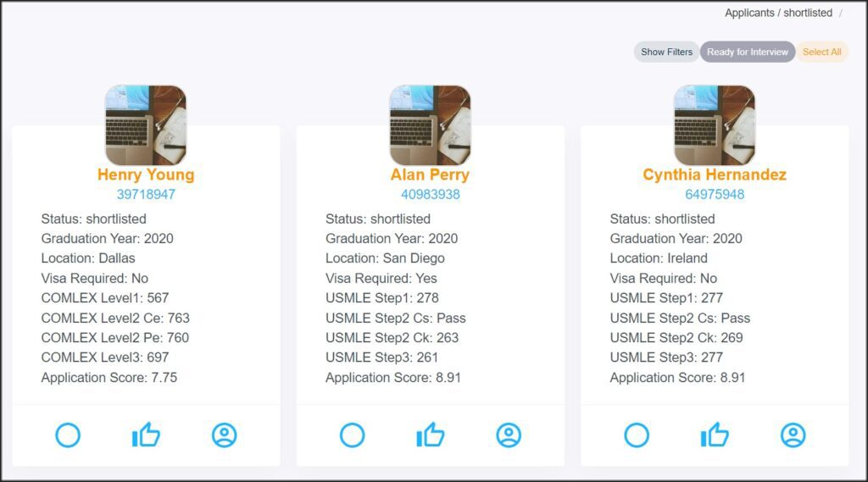Screen dimensions: 868x482
Task: Click thumbs-up icon on Henry Young's card
Action: pos(146,435)
